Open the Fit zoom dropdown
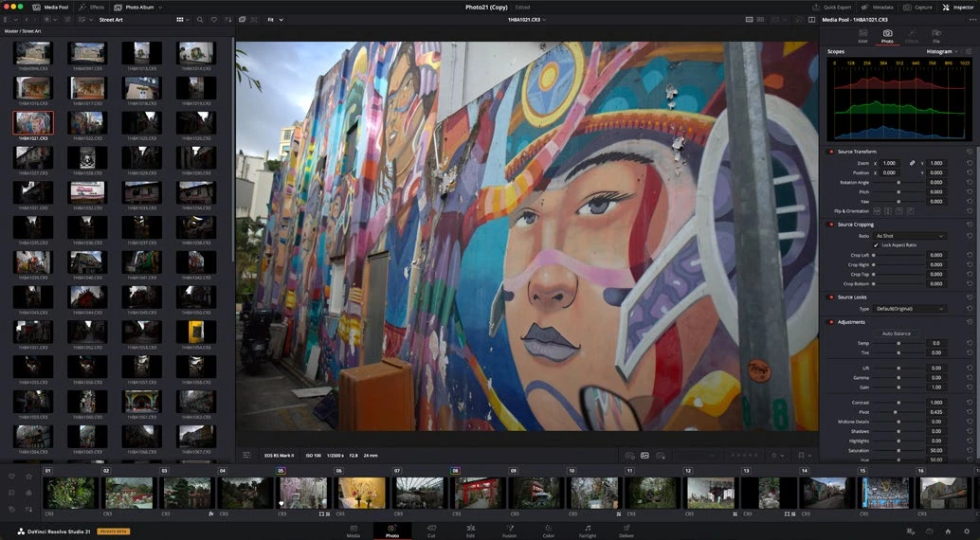980x540 pixels. click(275, 19)
